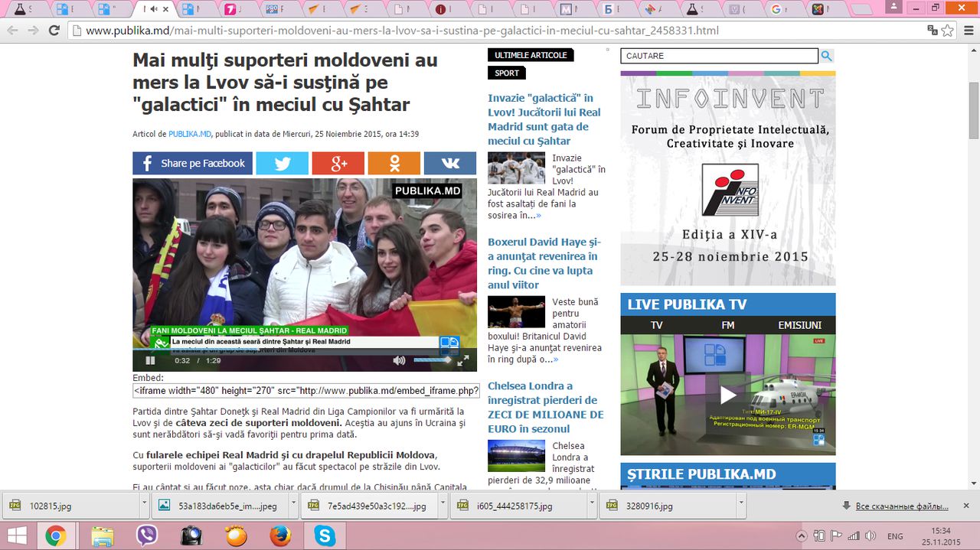Enter fullscreen mode on the video player
The height and width of the screenshot is (550, 980).
(463, 360)
